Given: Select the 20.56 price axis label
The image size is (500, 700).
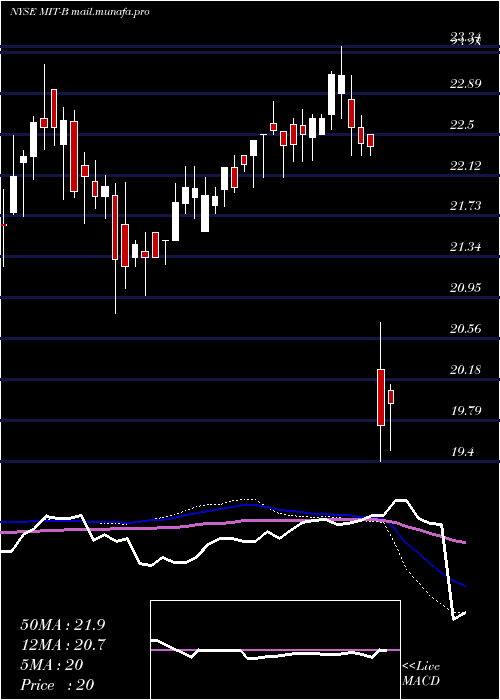Looking at the screenshot, I should (465, 329).
